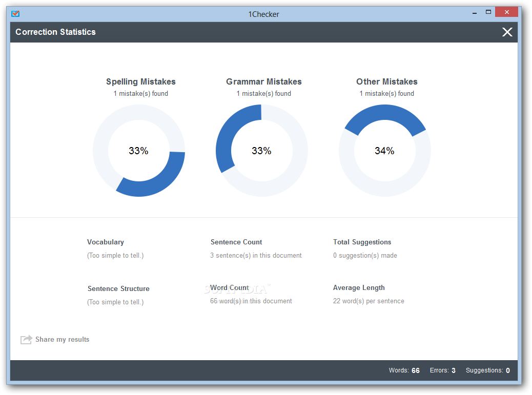Viewport: 532px width, 395px height.
Task: Click the Total Suggestions label
Action: tap(362, 242)
